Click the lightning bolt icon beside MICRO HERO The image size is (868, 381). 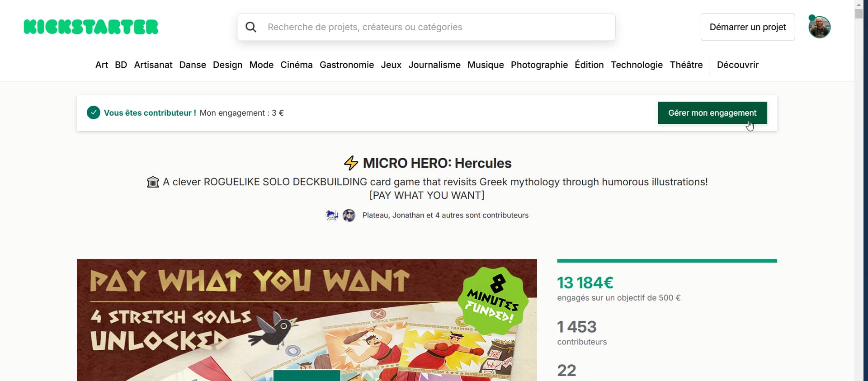pyautogui.click(x=351, y=163)
